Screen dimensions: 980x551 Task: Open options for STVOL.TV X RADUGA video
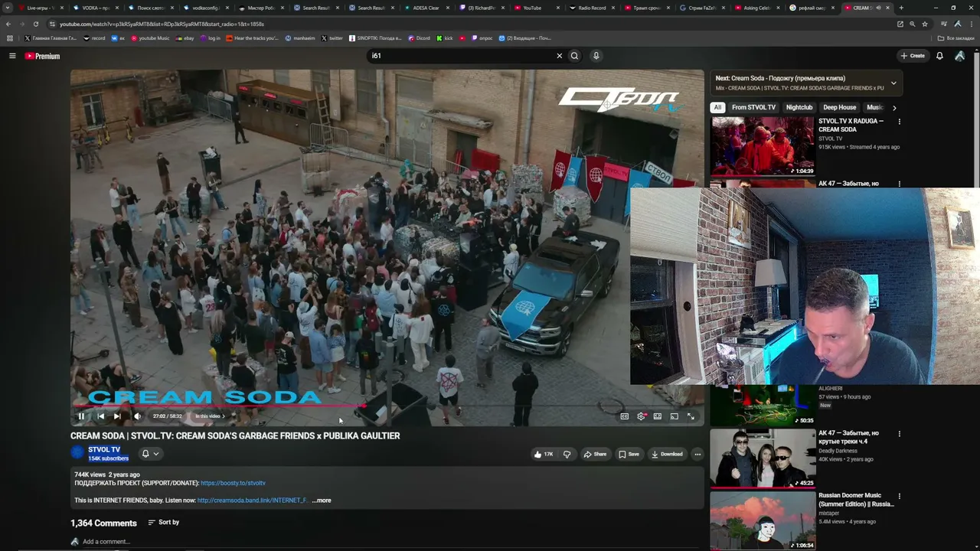[x=900, y=122]
